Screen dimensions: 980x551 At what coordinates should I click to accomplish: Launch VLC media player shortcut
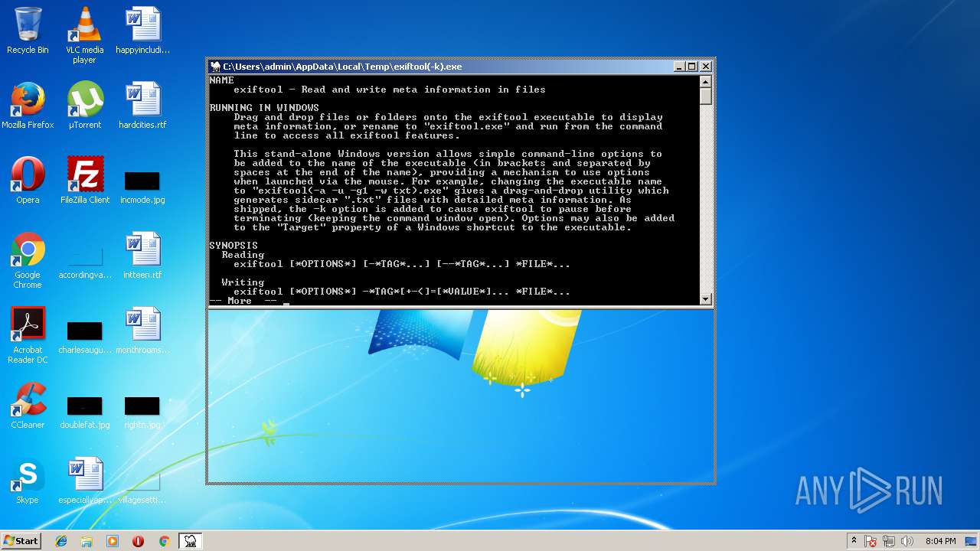pyautogui.click(x=84, y=35)
